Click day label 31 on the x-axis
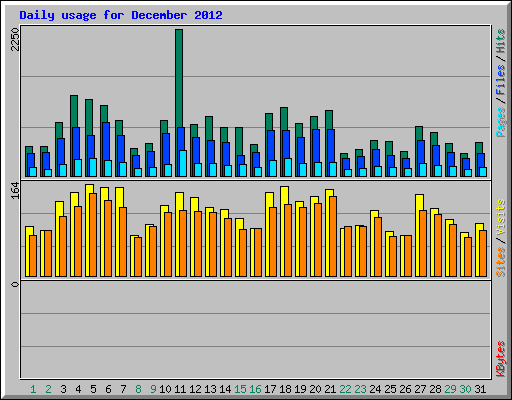The height and width of the screenshot is (400, 512). [x=480, y=389]
